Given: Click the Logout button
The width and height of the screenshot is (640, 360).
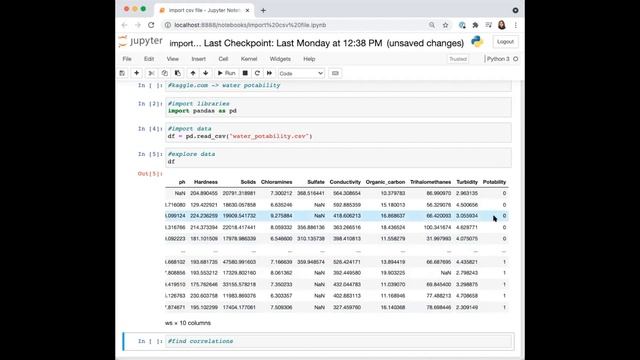Looking at the screenshot, I should click(x=505, y=42).
